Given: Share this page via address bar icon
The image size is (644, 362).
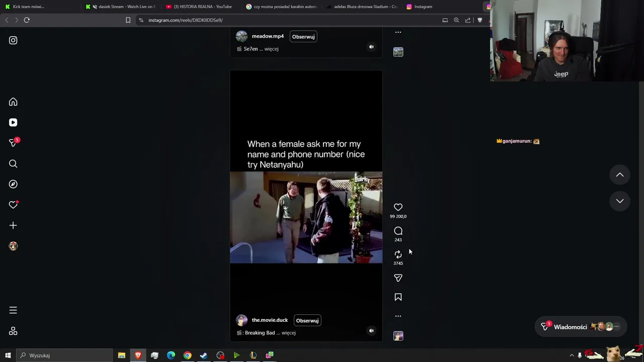Looking at the screenshot, I should [x=468, y=20].
